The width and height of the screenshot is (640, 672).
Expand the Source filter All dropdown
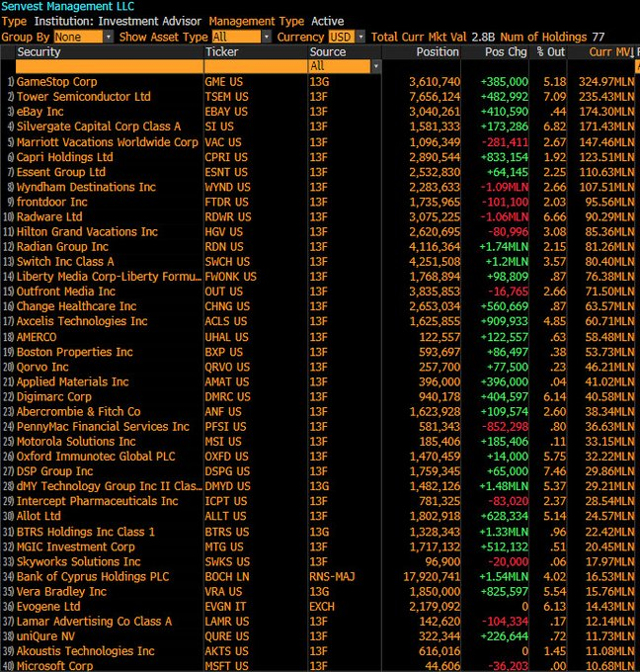[x=375, y=66]
